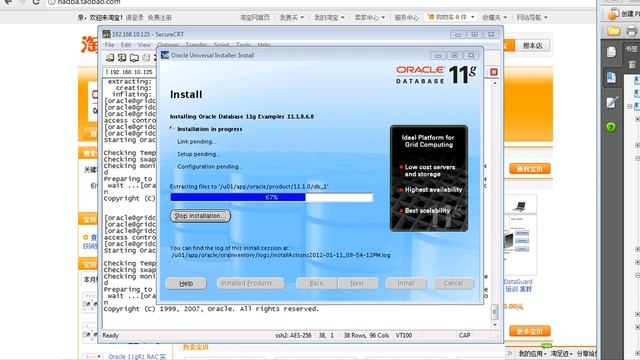The width and height of the screenshot is (640, 360).
Task: Open the 我的淘宝 dropdown menu
Action: [329, 18]
